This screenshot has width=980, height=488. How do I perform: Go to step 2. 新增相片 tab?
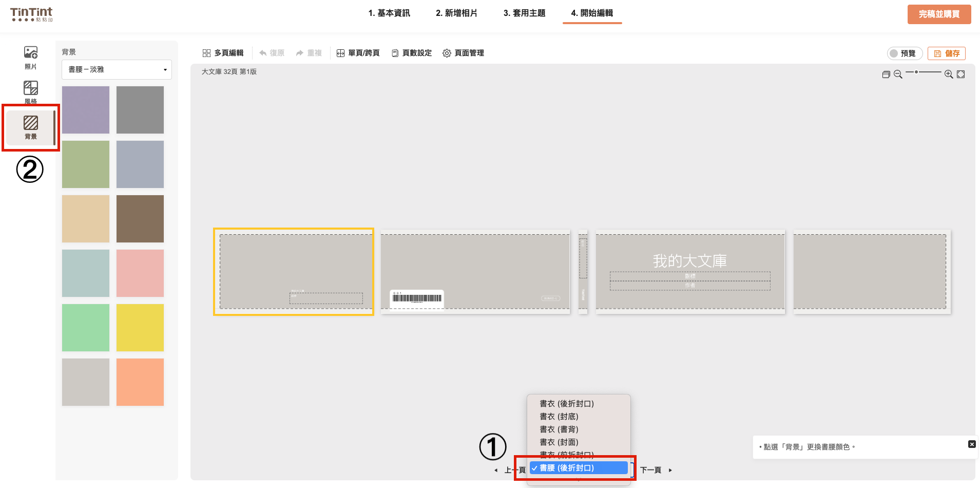coord(456,13)
